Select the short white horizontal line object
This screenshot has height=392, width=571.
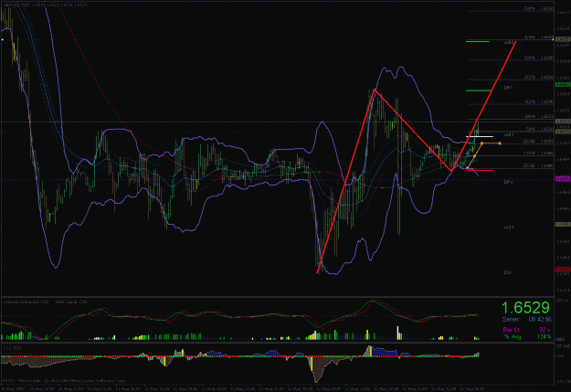pyautogui.click(x=480, y=137)
